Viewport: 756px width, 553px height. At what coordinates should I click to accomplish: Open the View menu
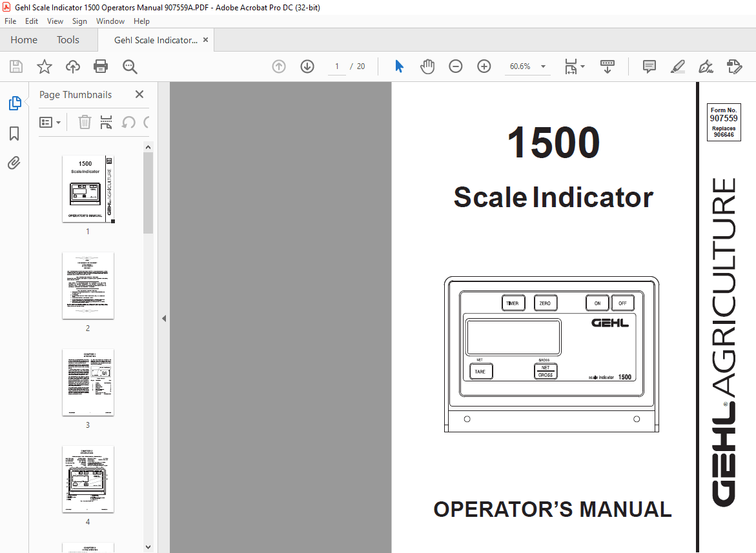click(x=55, y=21)
